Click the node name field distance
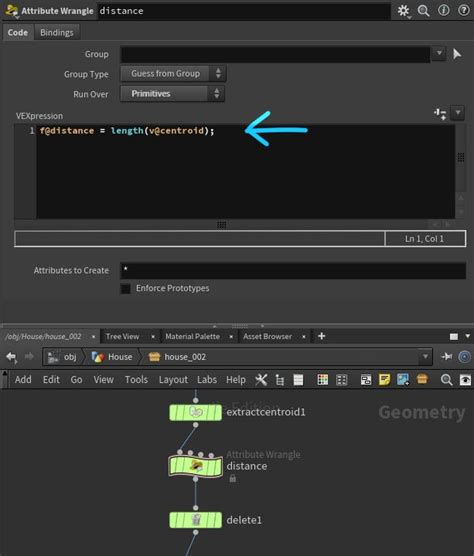Image resolution: width=474 pixels, height=556 pixels. coord(244,11)
